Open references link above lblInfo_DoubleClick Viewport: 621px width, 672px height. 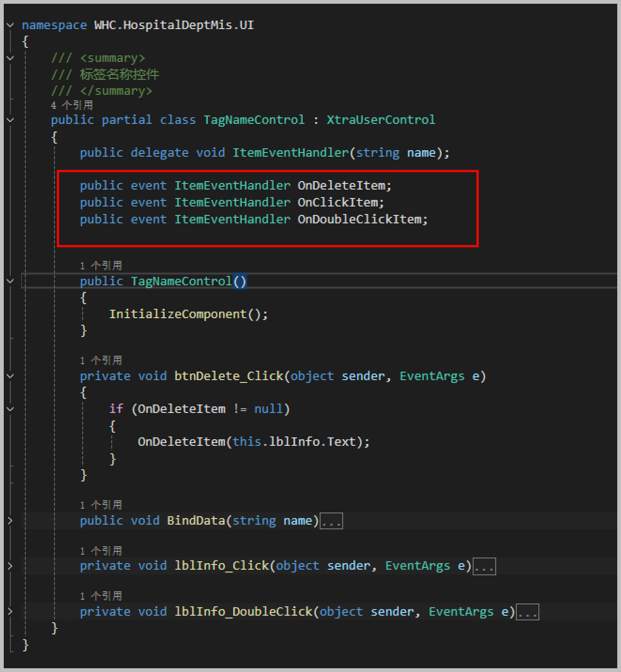101,596
